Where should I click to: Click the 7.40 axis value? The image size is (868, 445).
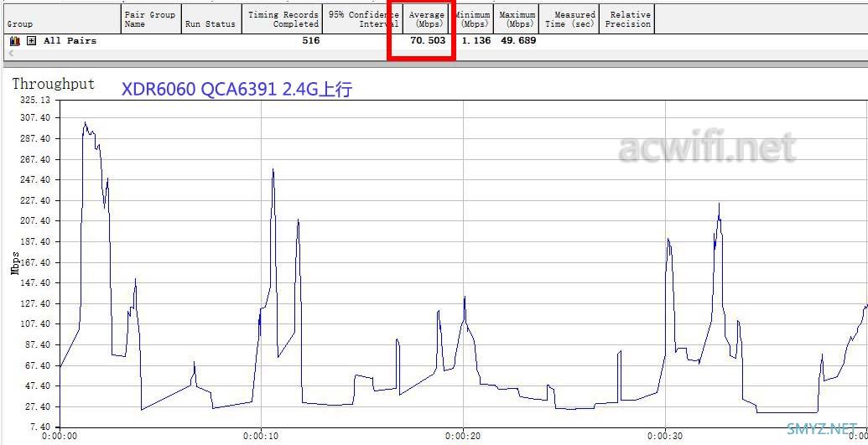39,427
